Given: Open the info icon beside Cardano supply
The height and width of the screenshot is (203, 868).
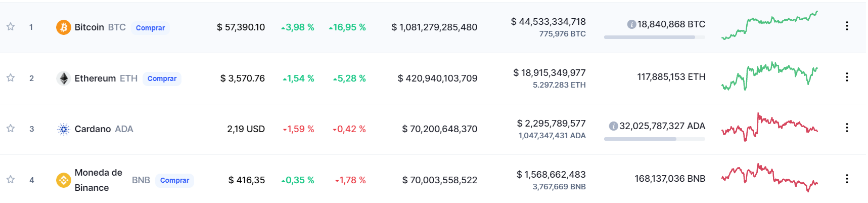Looking at the screenshot, I should (613, 126).
